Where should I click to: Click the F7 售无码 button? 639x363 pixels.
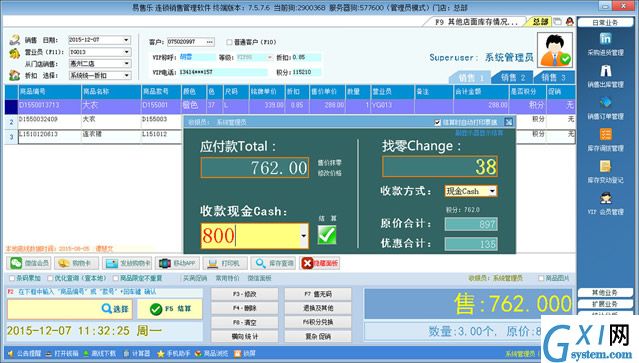tap(318, 294)
